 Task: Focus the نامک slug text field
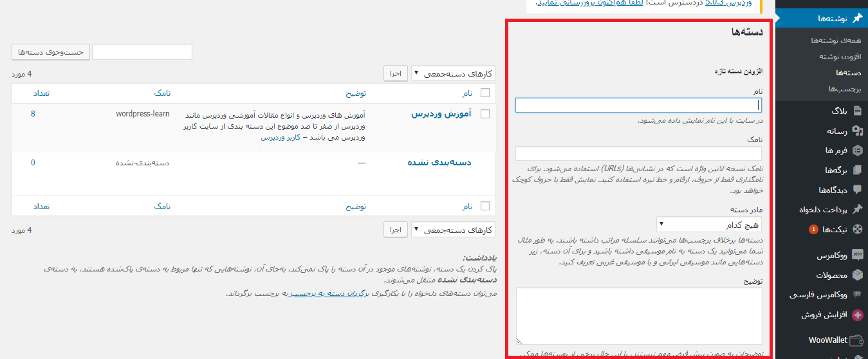click(639, 154)
